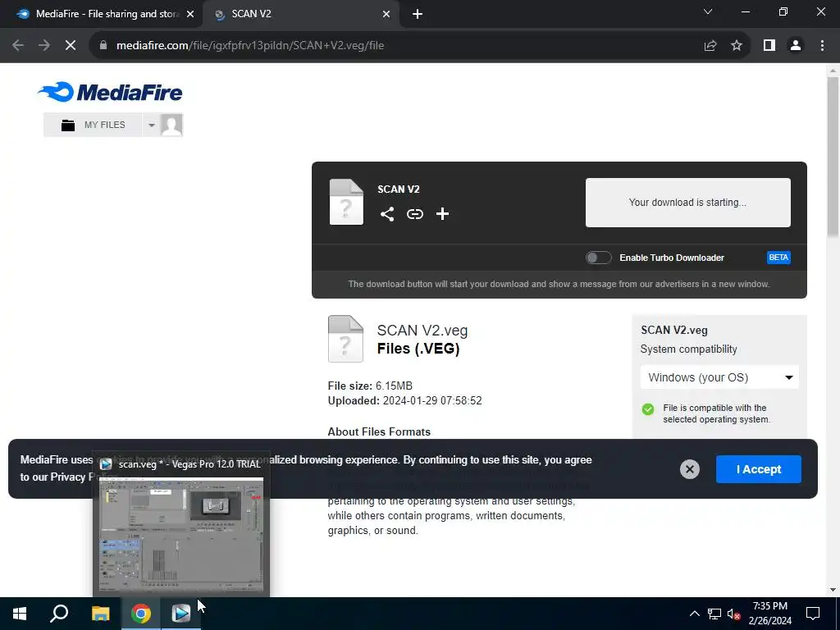This screenshot has width=840, height=630.
Task: Toggle the browser side panel
Action: (769, 46)
